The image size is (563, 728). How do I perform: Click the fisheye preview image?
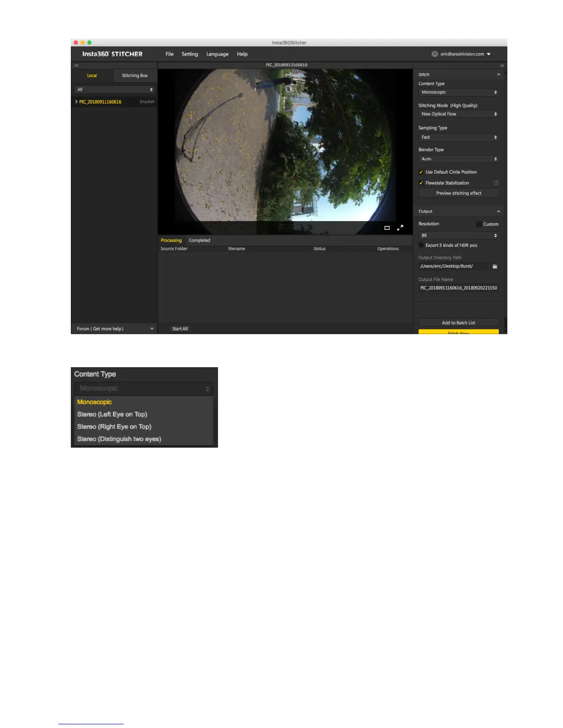pos(286,145)
